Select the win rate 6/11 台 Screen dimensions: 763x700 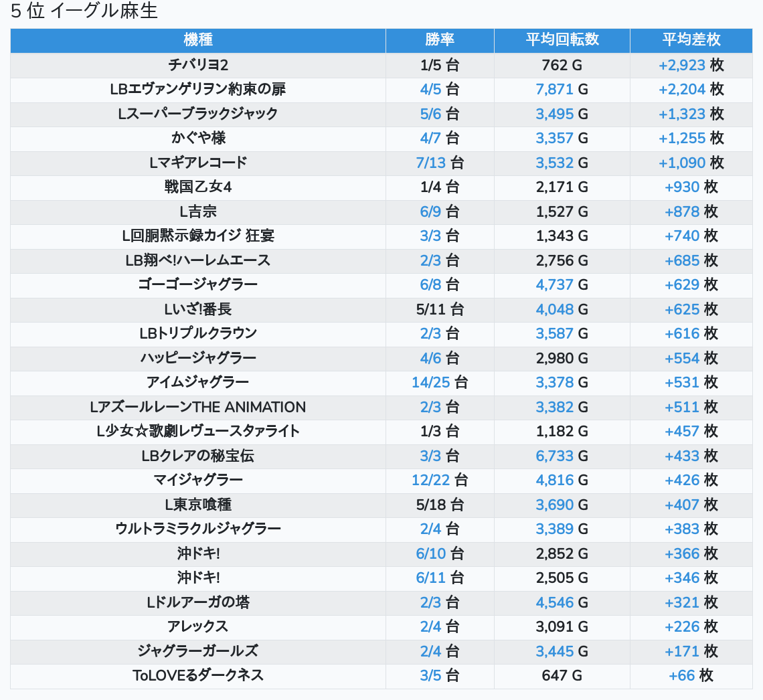440,578
